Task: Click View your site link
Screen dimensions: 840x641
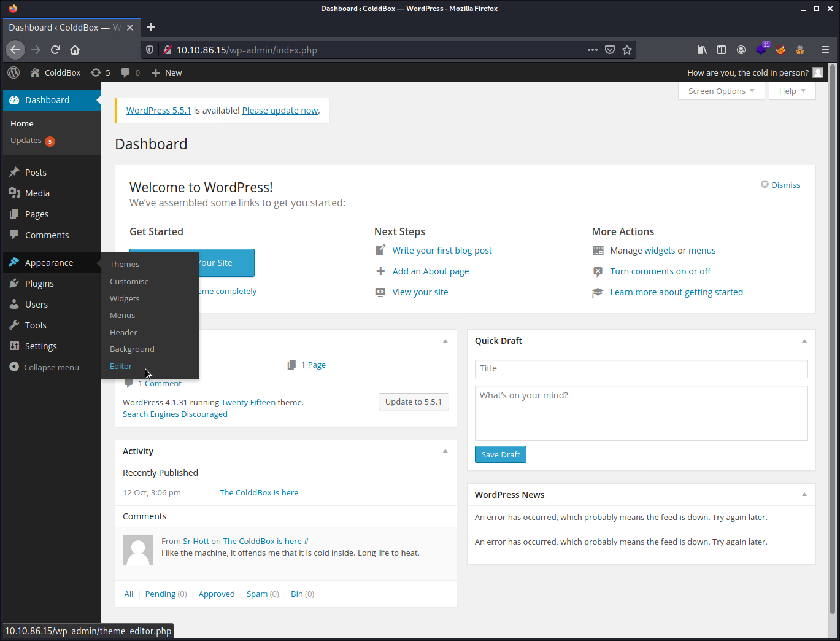Action: (420, 292)
